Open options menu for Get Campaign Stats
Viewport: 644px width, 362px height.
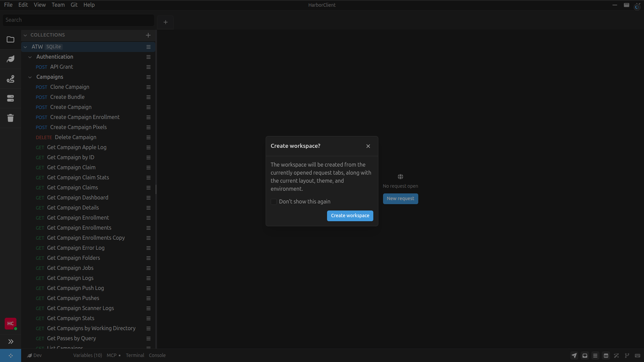(148, 318)
